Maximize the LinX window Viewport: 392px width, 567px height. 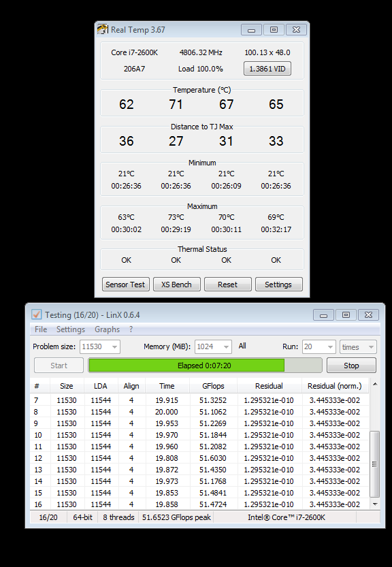tap(346, 314)
